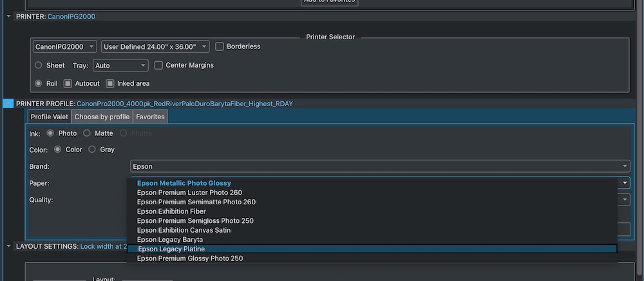Enable the Center Margins checkbox
The width and height of the screenshot is (644, 281).
[x=158, y=65]
